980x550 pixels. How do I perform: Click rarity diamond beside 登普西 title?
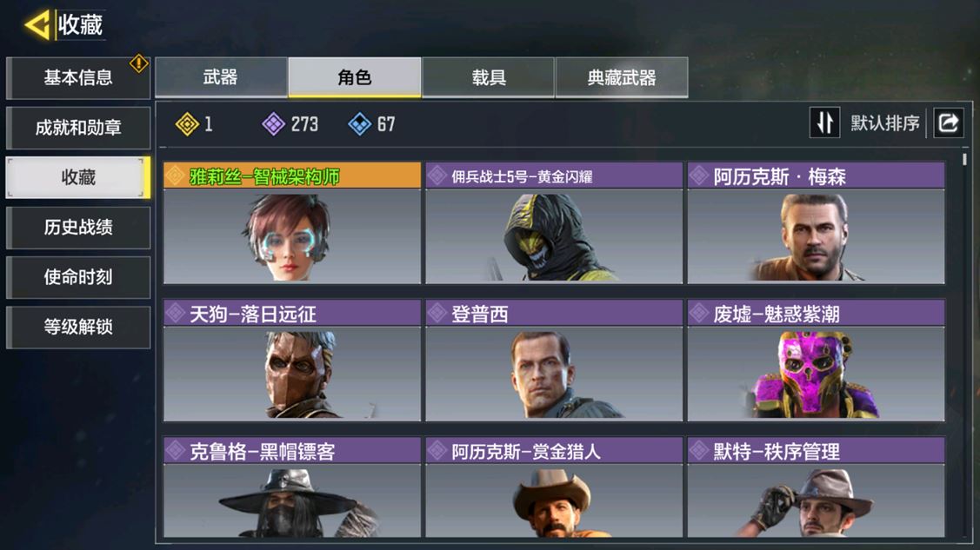[x=437, y=313]
